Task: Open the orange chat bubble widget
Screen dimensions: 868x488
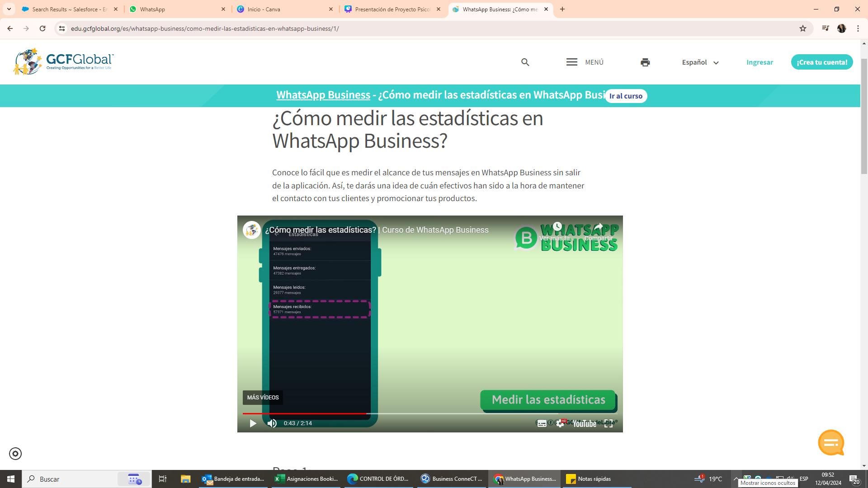Action: (831, 442)
